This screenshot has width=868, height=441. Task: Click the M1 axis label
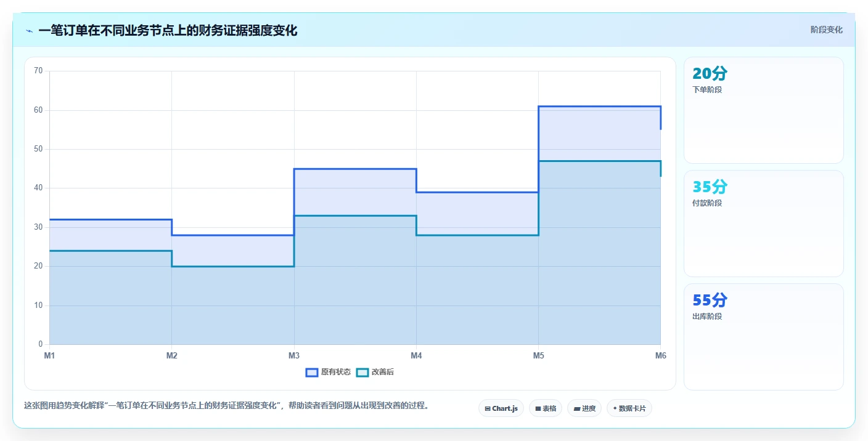49,355
